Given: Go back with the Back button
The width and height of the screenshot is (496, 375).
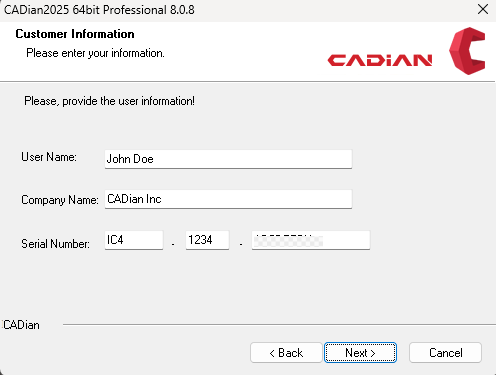Looking at the screenshot, I should click(286, 352).
